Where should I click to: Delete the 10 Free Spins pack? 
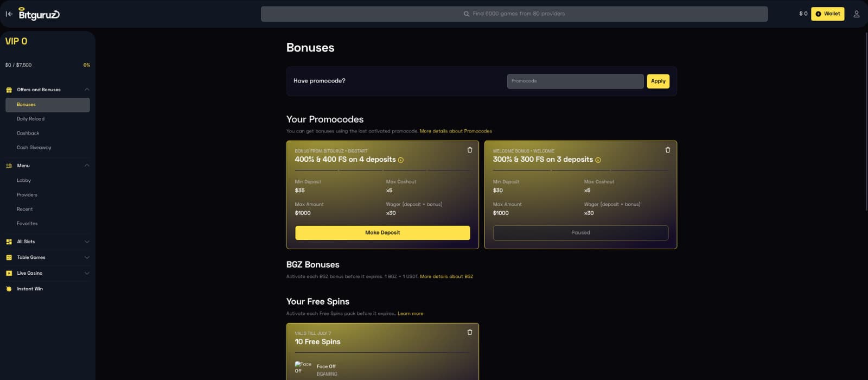pyautogui.click(x=470, y=332)
